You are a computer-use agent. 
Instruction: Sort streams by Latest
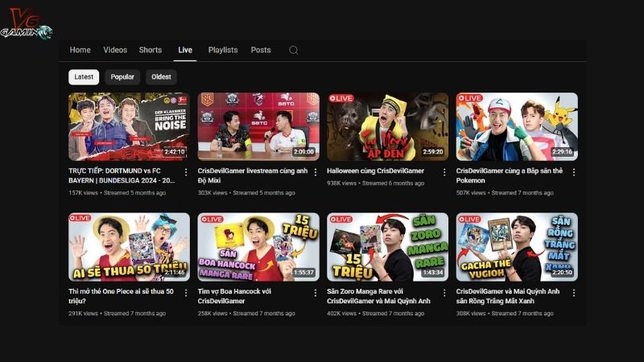(84, 76)
